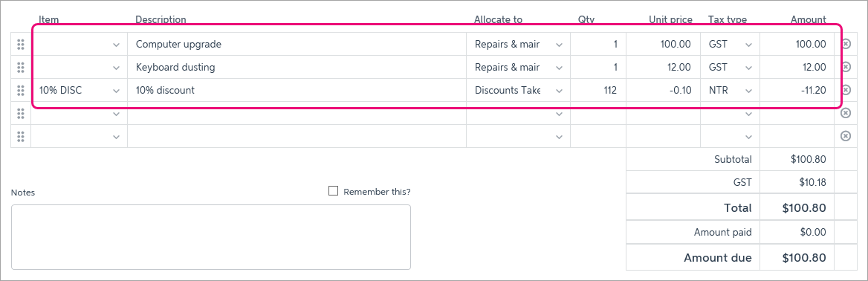Edit the Computer upgrade description field
Image resolution: width=868 pixels, height=281 pixels.
(x=297, y=45)
